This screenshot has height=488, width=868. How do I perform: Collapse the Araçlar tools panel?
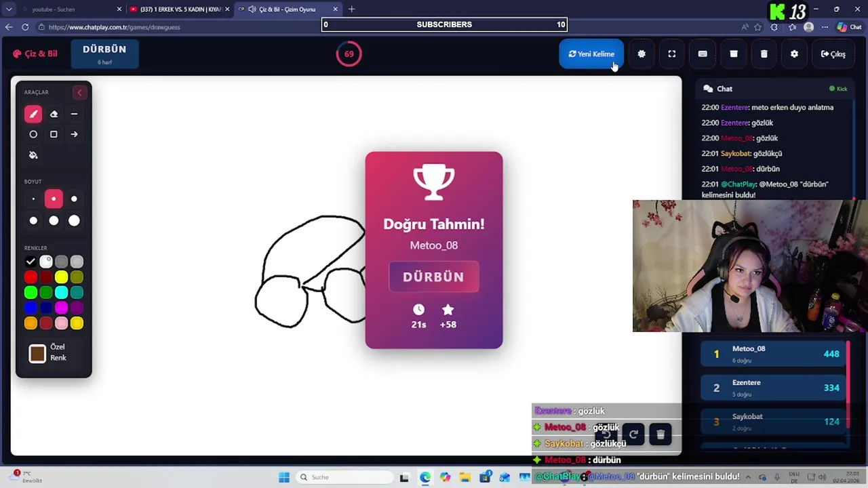(x=79, y=92)
